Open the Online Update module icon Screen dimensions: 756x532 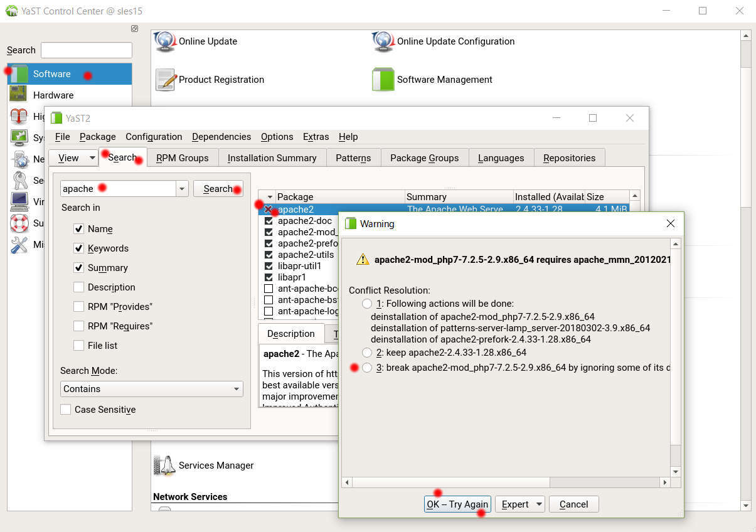166,41
